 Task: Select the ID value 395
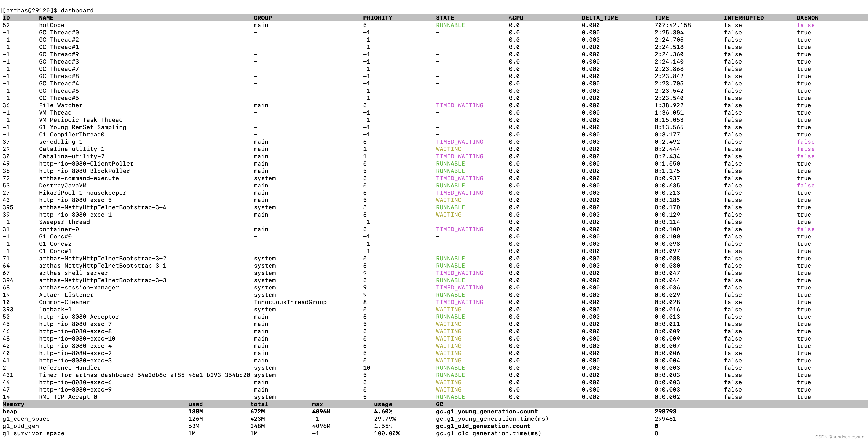point(8,207)
